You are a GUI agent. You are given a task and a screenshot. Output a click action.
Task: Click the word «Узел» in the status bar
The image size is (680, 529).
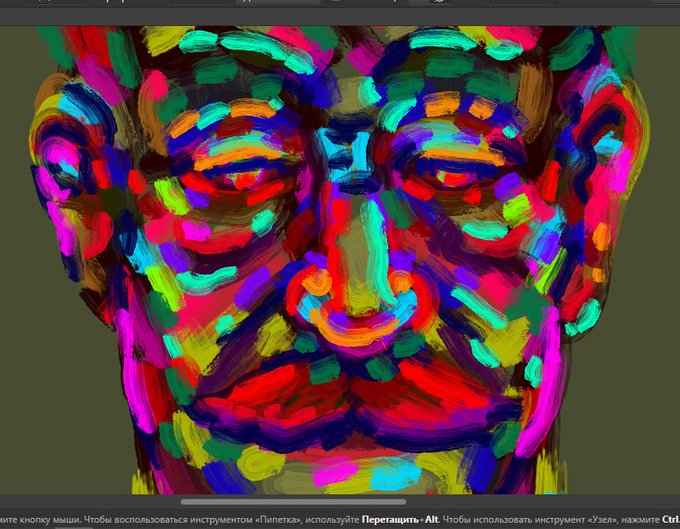pyautogui.click(x=605, y=519)
